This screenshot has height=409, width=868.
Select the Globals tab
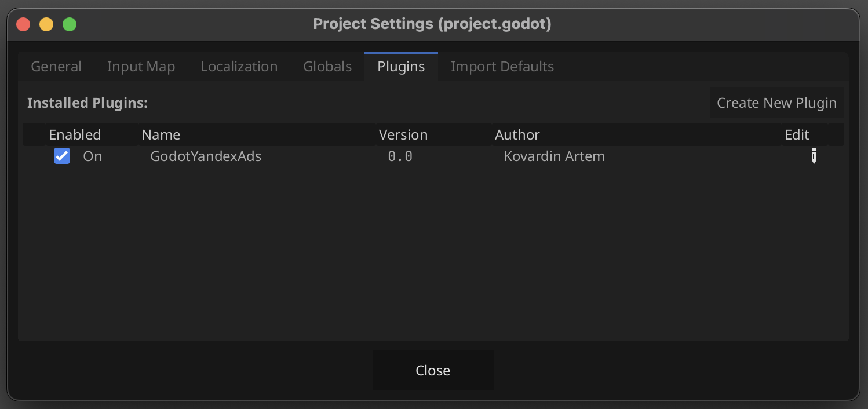point(327,67)
